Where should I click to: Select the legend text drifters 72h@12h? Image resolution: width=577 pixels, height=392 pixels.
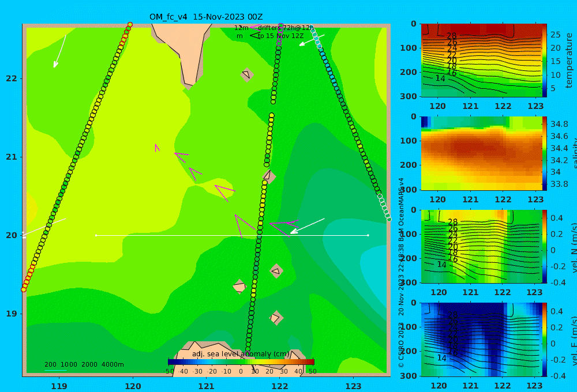286,28
